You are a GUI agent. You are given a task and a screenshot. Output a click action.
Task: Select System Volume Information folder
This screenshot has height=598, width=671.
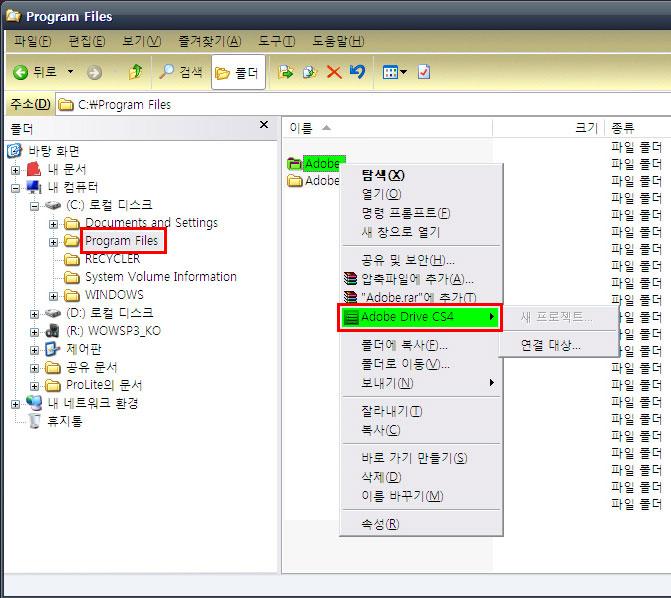click(161, 277)
